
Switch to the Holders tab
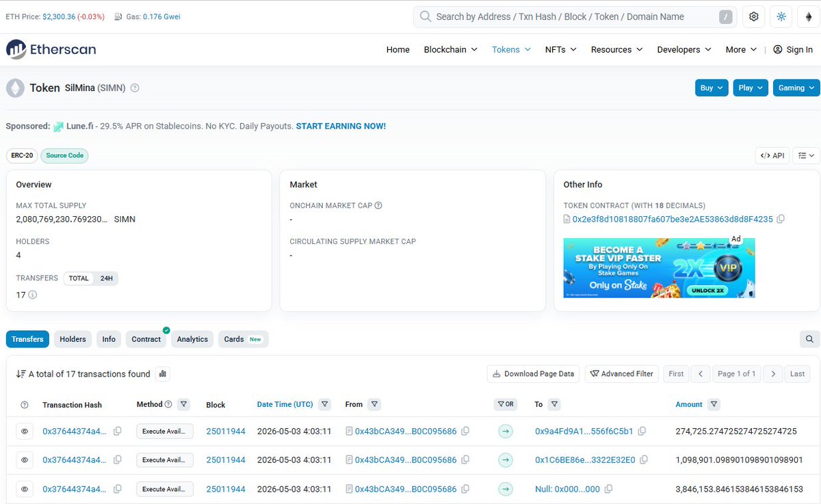click(73, 339)
